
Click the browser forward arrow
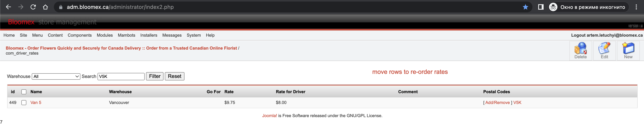(x=21, y=7)
